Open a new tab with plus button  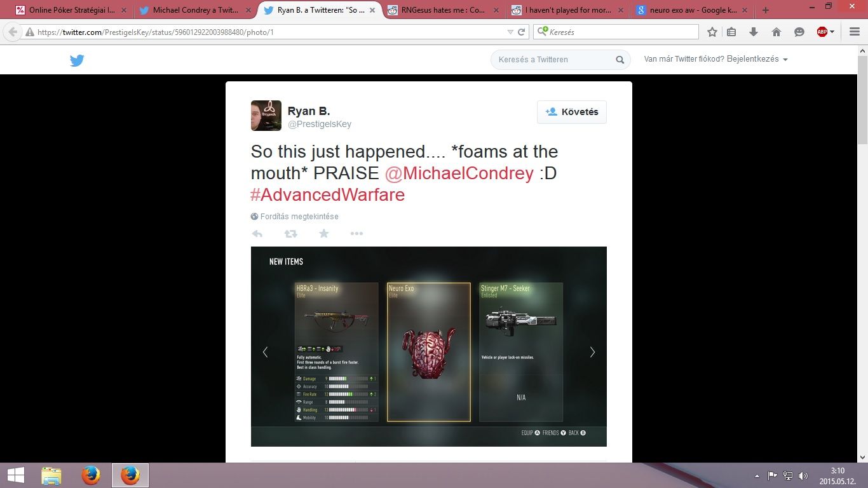pyautogui.click(x=766, y=10)
